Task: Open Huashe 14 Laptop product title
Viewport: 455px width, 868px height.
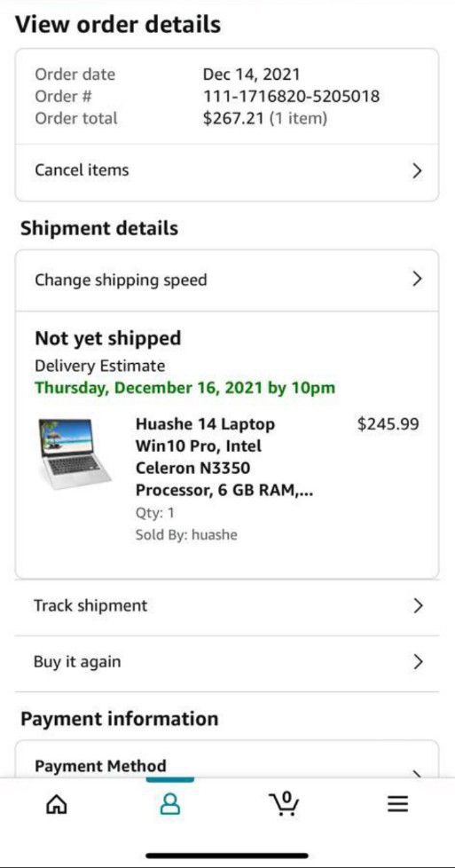Action: (224, 457)
